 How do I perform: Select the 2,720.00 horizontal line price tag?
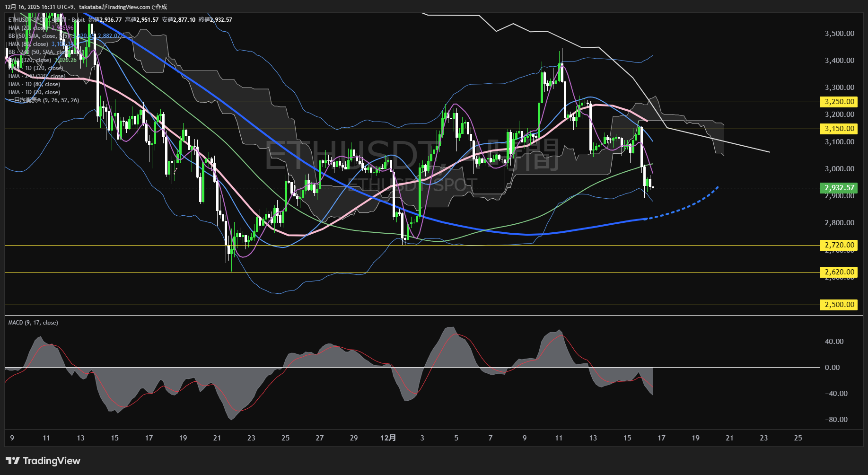click(x=839, y=245)
